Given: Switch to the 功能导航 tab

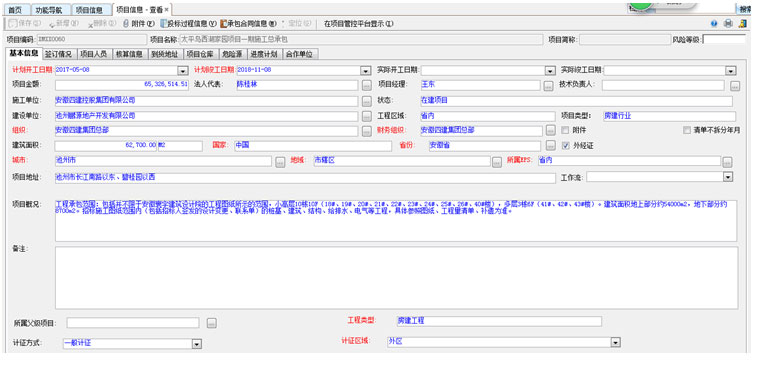Looking at the screenshot, I should click(50, 10).
